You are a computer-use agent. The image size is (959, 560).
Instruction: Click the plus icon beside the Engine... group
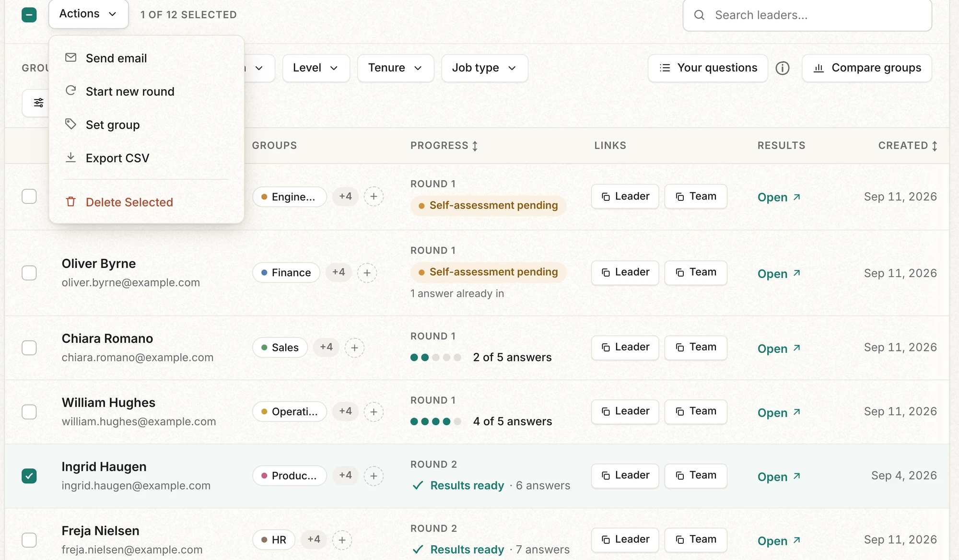[374, 197]
